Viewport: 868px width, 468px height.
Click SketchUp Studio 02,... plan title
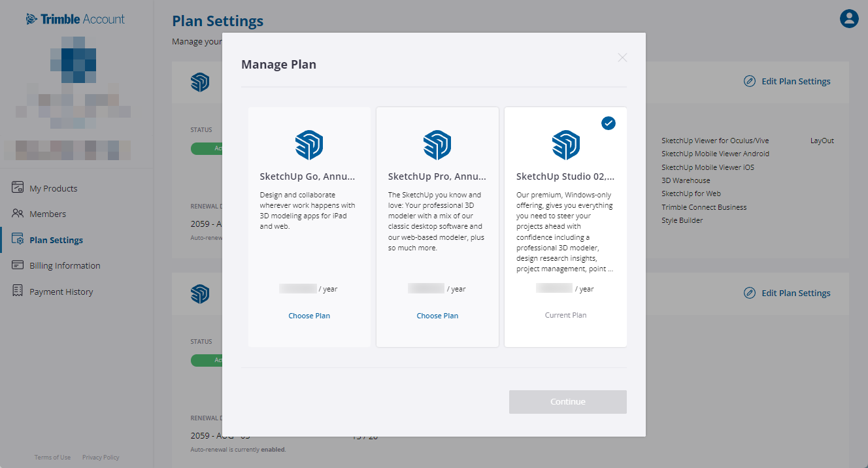pos(565,176)
